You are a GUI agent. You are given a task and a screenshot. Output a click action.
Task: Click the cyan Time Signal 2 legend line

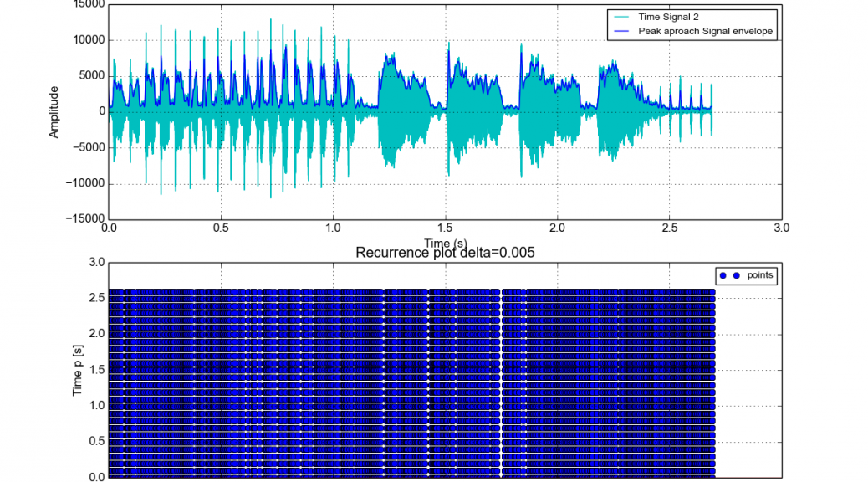pos(622,17)
